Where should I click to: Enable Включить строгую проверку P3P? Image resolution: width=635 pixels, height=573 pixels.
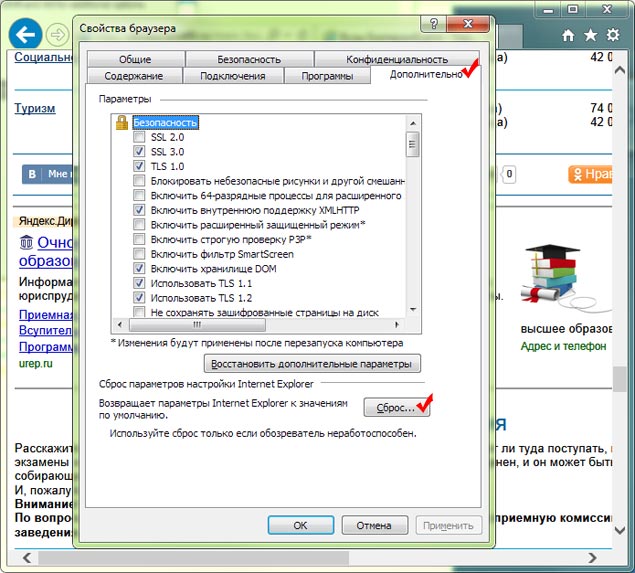[139, 239]
